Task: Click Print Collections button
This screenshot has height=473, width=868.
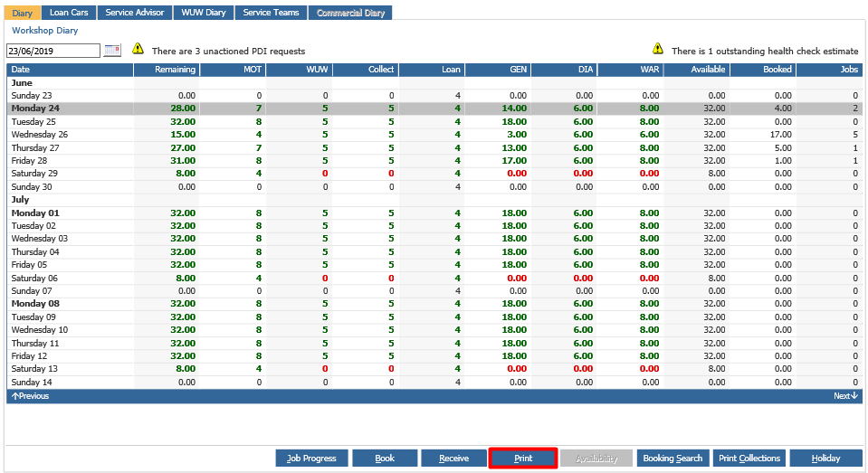Action: coord(749,458)
